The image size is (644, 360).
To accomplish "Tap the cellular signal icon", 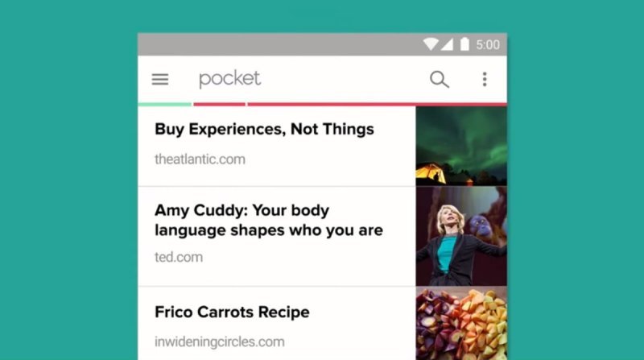I will point(447,44).
